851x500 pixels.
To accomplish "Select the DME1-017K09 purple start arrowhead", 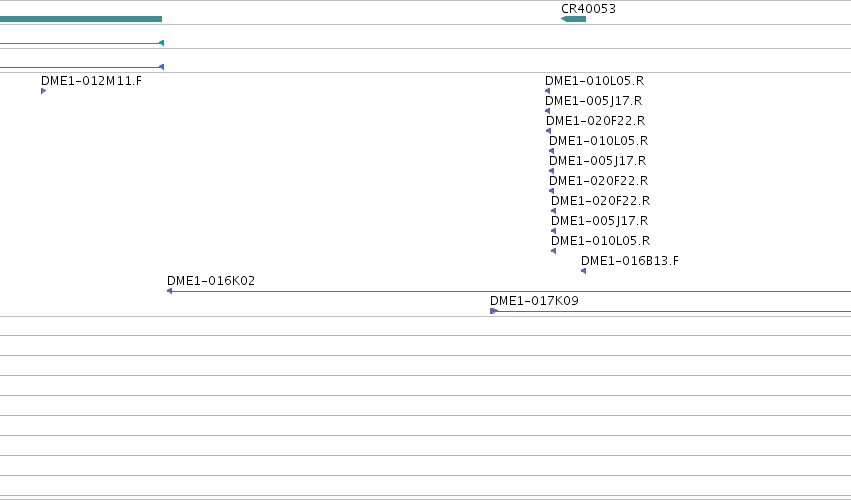I will (494, 311).
